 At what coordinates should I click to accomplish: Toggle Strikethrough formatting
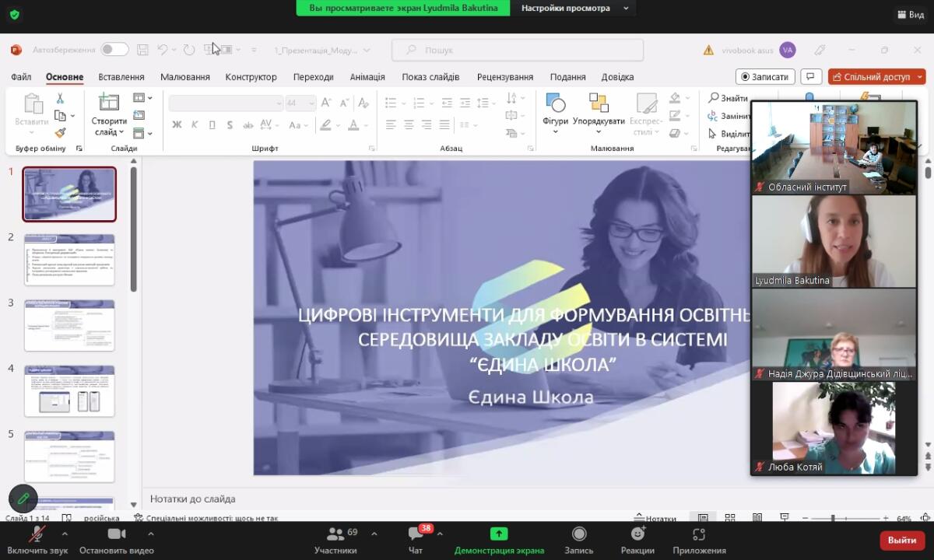pyautogui.click(x=248, y=124)
